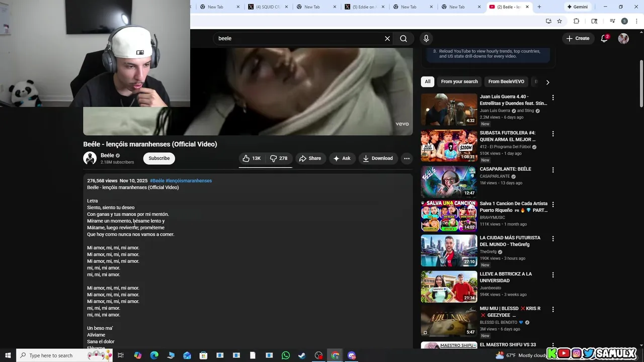
Task: Open a new Chrome tab with plus
Action: point(539,7)
